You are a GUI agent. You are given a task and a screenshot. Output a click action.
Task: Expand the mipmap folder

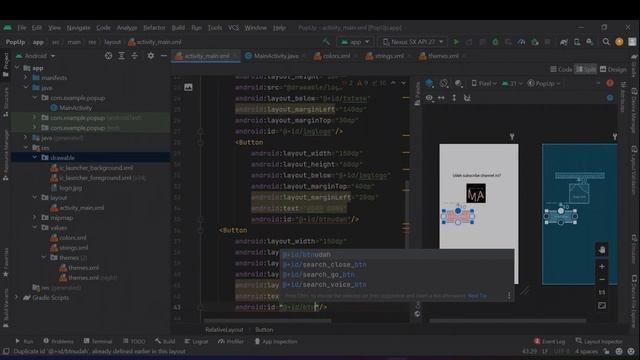[35, 218]
